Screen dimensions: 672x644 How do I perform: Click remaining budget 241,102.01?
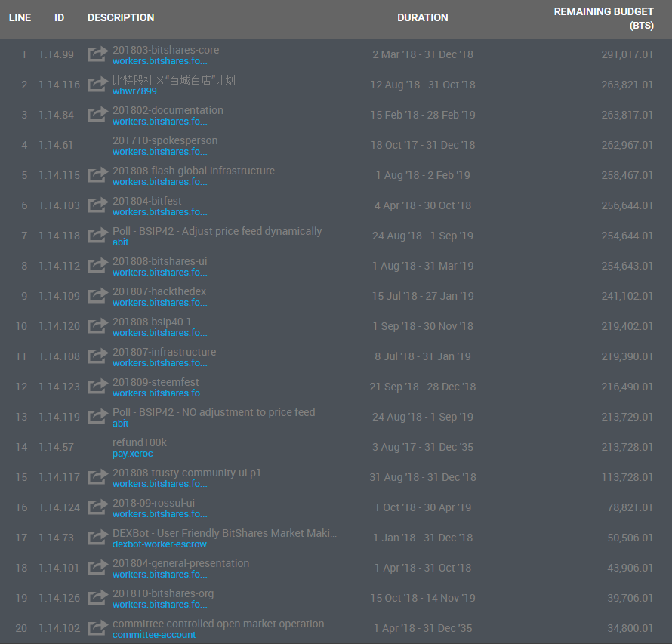pyautogui.click(x=627, y=296)
